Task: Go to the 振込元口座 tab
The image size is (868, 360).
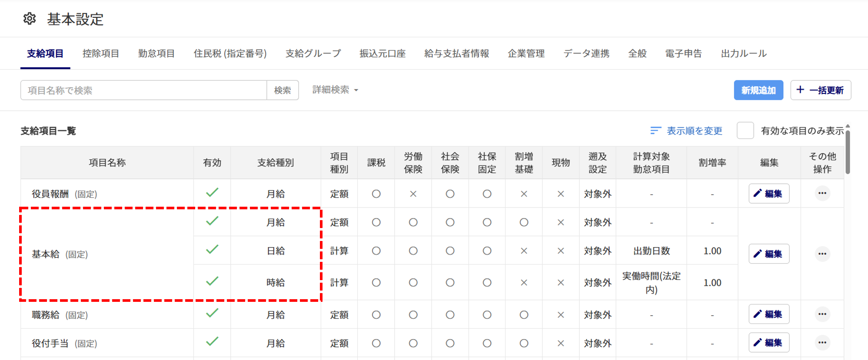Action: point(382,53)
